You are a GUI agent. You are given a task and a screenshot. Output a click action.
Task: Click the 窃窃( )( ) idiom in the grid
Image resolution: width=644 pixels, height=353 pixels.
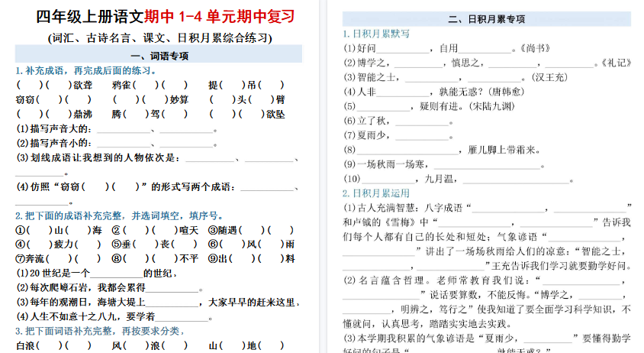[53, 99]
